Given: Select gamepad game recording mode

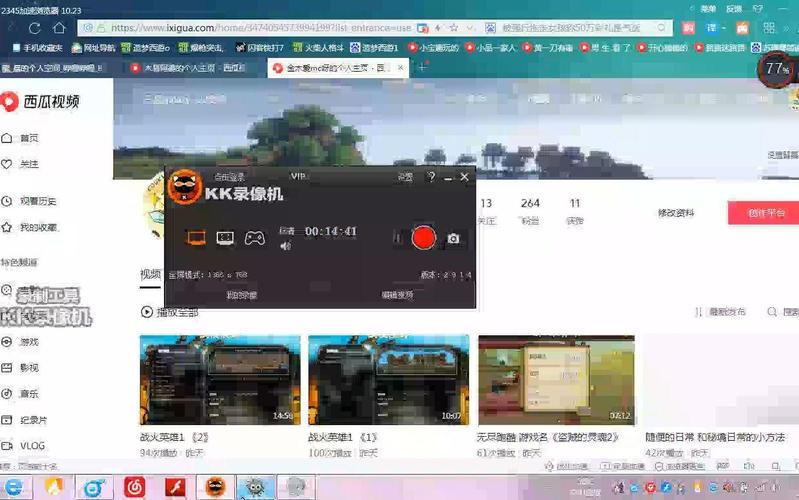Looking at the screenshot, I should [x=254, y=238].
